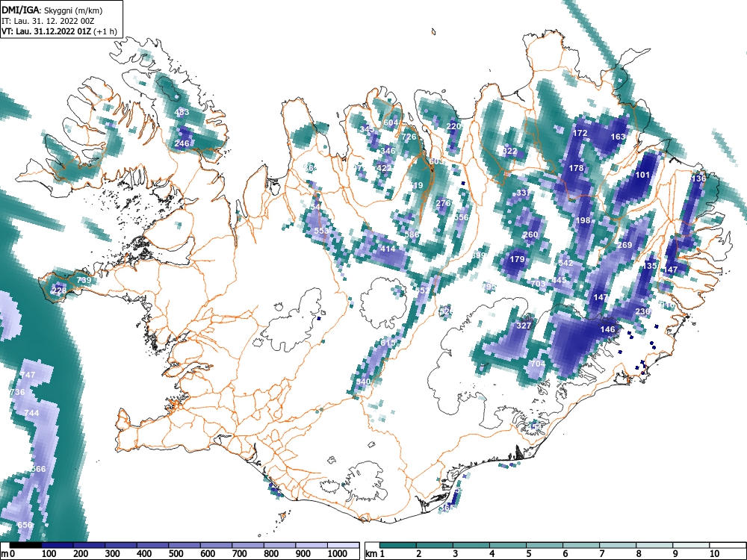This screenshot has width=747, height=560.
Task: Click the visibility value 172 on the map
Action: pyautogui.click(x=580, y=133)
